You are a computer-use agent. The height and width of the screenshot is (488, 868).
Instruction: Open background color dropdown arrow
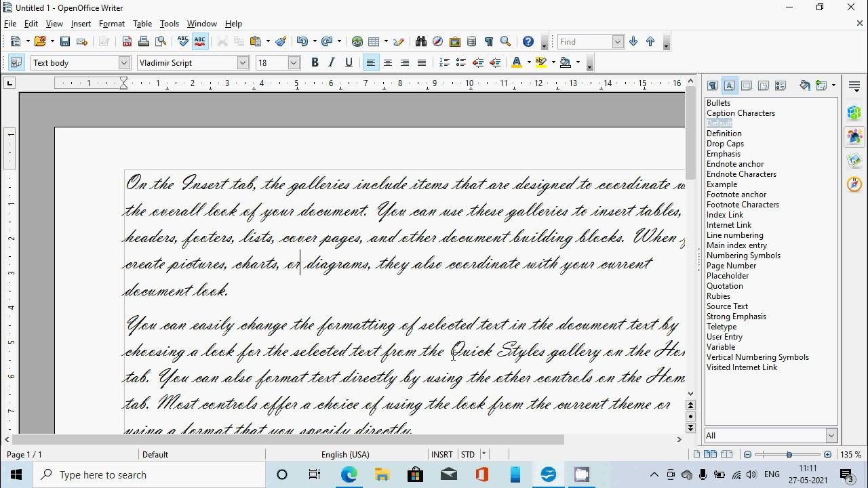pyautogui.click(x=578, y=62)
